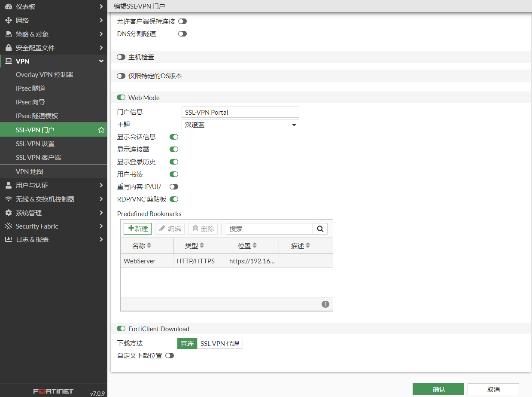Expand 策略 & 对象 menu chevron
This screenshot has width=532, height=397.
[x=101, y=34]
